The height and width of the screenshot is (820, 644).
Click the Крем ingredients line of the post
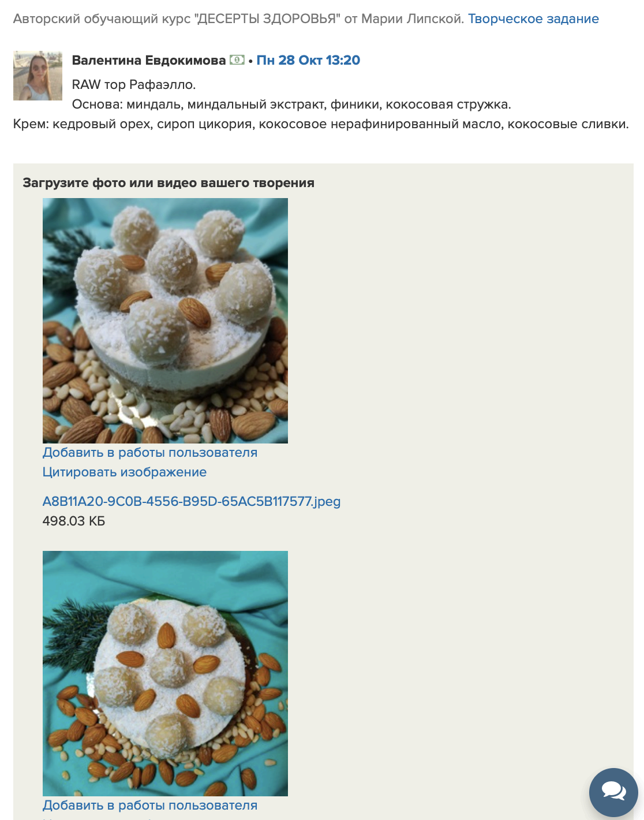[x=321, y=124]
